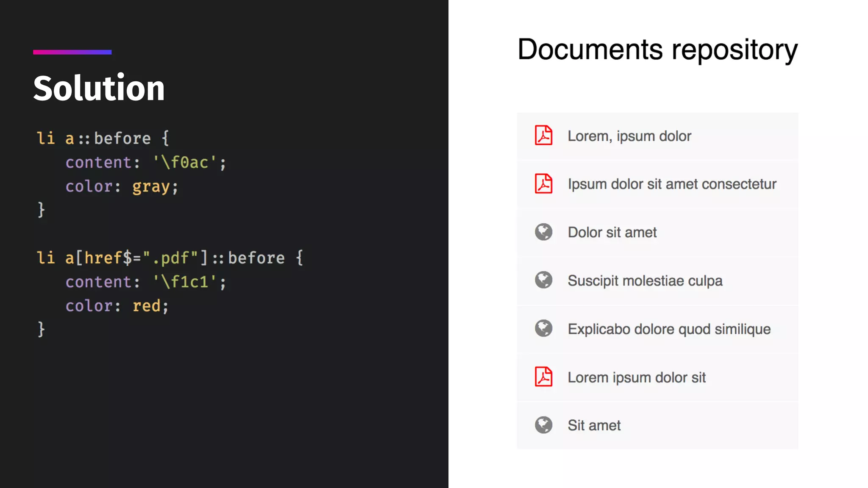Click the last list link, Sit amet
This screenshot has height=488, width=868.
pyautogui.click(x=594, y=425)
